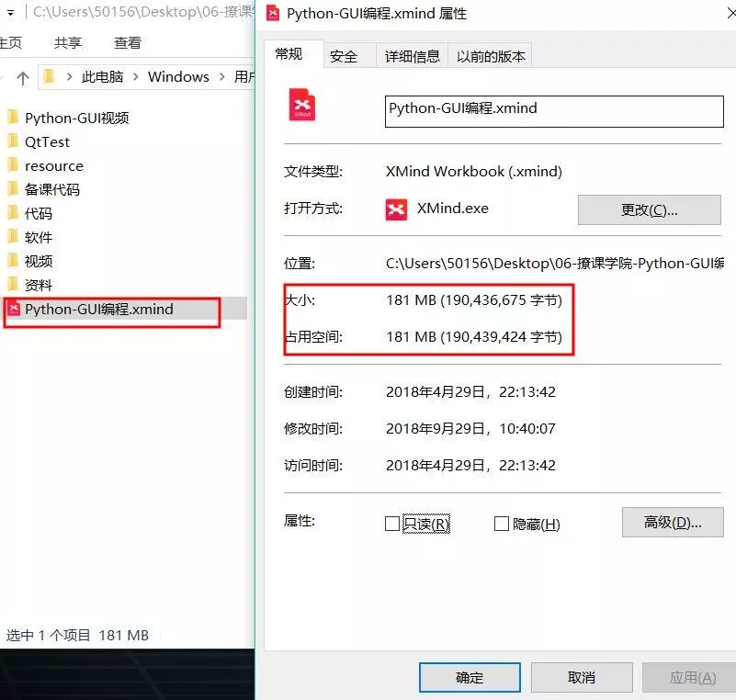This screenshot has width=736, height=700.
Task: Click folder icon next to 资料
Action: click(13, 285)
